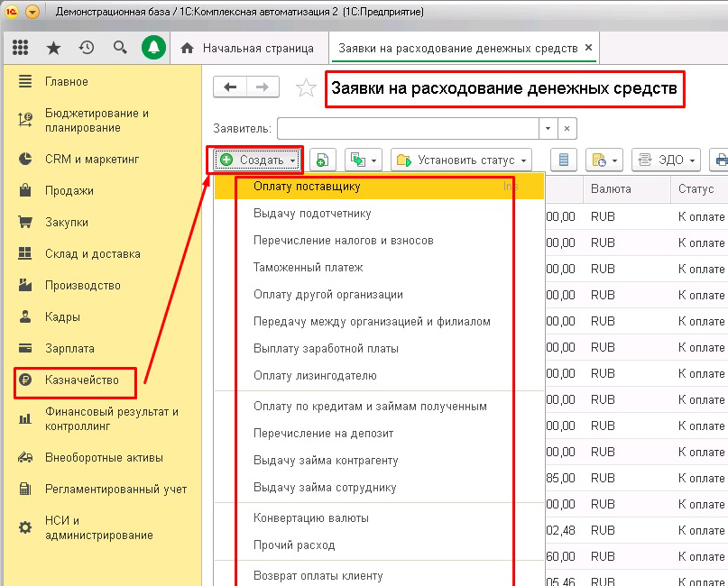Create a copy using the copy document icon
The height and width of the screenshot is (586, 728).
[322, 159]
